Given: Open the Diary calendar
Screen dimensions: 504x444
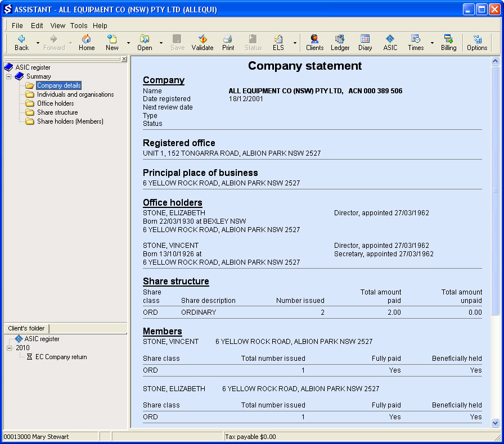Looking at the screenshot, I should [365, 43].
